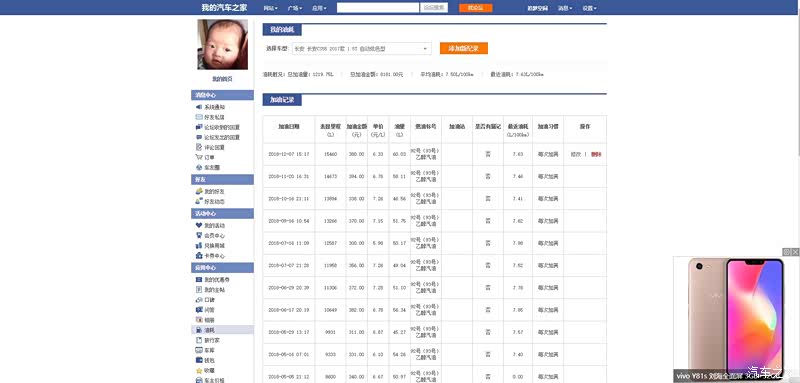
Task: Click the ad info icon above vivo banner
Action: coord(787,252)
